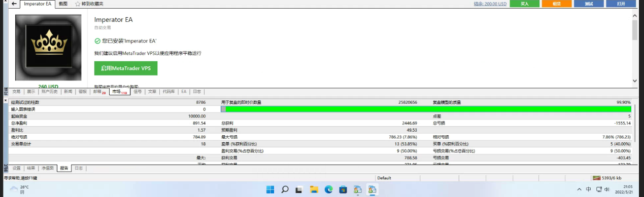This screenshot has width=644, height=197.
Task: Open the 结余: 200.00 USD link
Action: [x=490, y=4]
